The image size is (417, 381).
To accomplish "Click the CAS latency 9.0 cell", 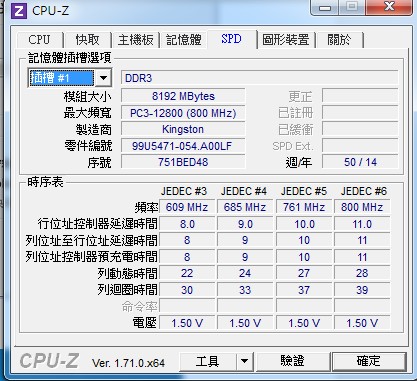I will point(245,224).
